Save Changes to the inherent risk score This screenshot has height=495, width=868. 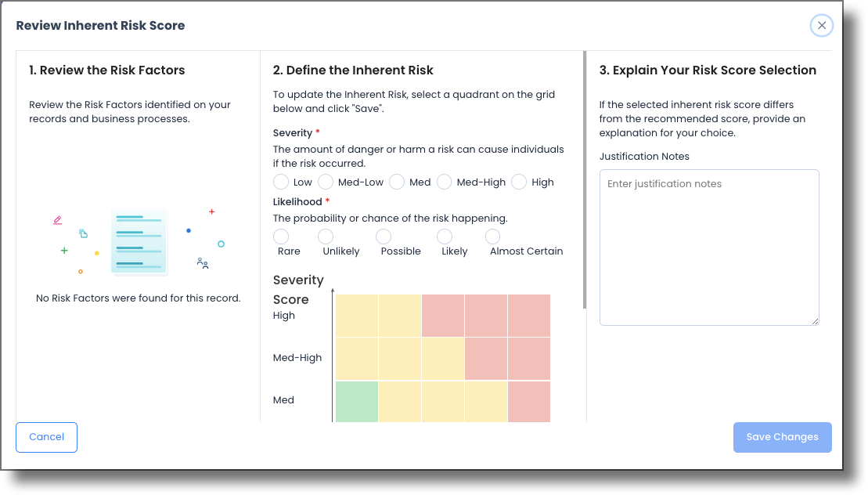[x=782, y=437]
